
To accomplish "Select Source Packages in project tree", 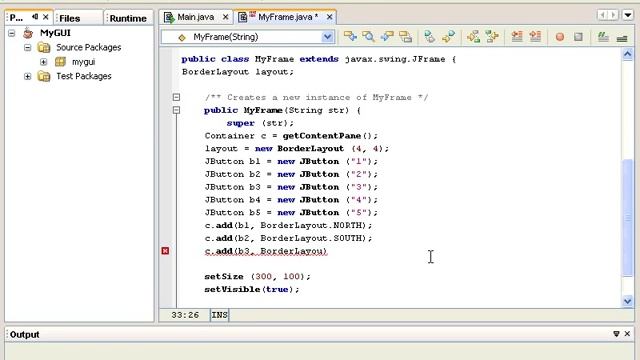I will pos(89,47).
